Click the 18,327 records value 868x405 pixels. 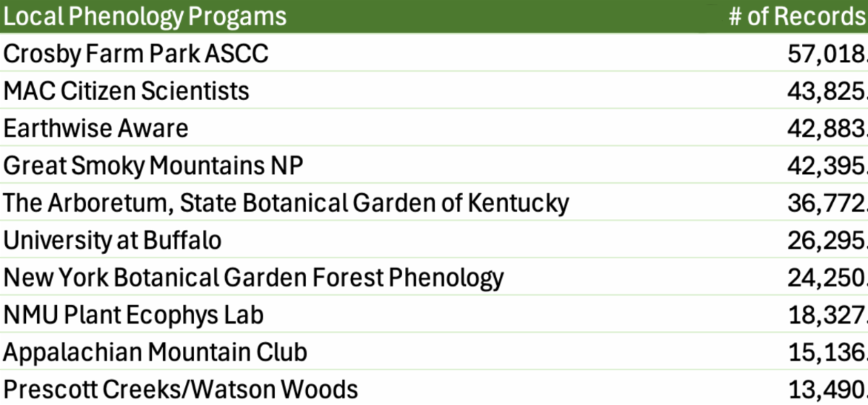coord(826,315)
